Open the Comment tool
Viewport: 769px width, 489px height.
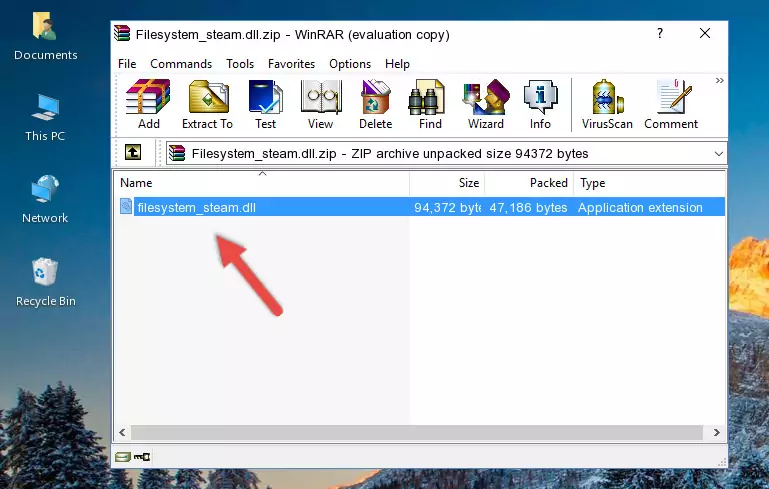point(671,104)
